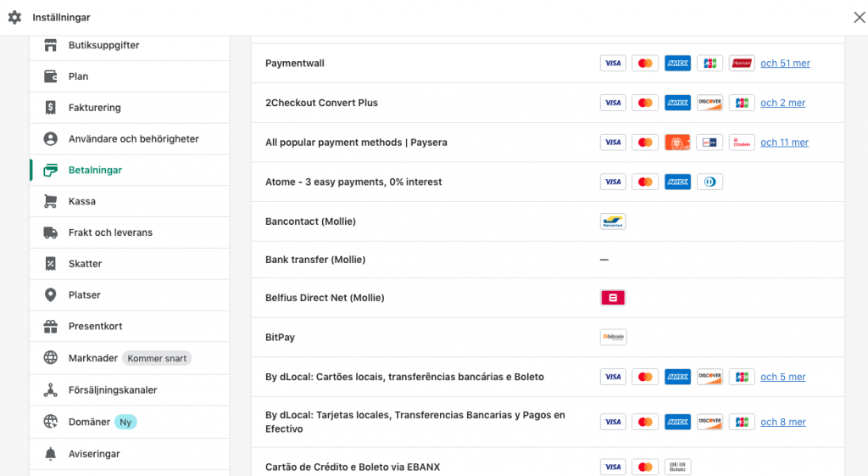Screen dimensions: 868x476
Task: Click the Hipercard icon in Paymentwall row
Action: click(x=742, y=63)
